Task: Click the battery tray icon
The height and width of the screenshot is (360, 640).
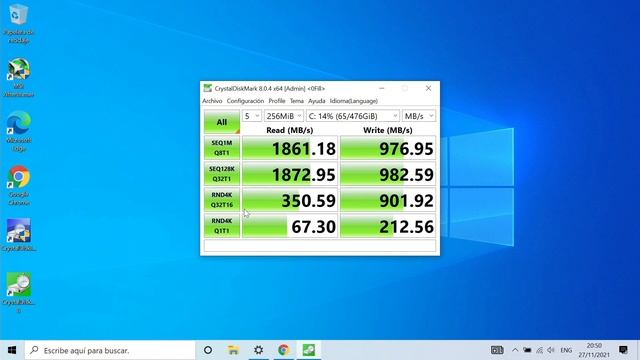Action: point(527,350)
